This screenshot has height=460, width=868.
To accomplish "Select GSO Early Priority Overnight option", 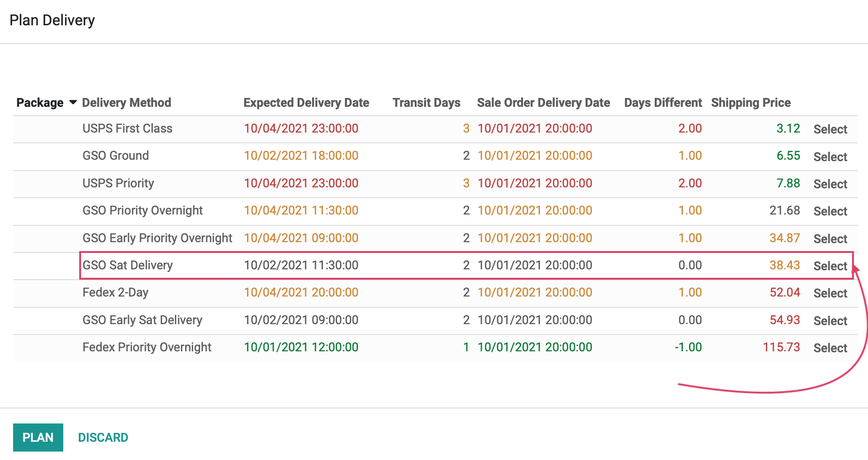I will coord(830,239).
